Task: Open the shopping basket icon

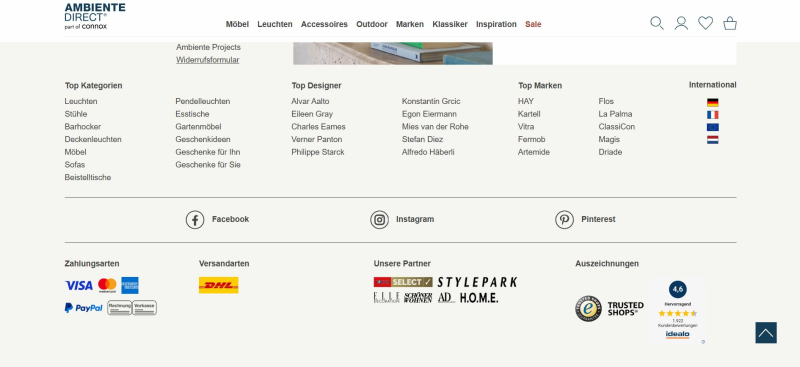Action: coord(730,23)
